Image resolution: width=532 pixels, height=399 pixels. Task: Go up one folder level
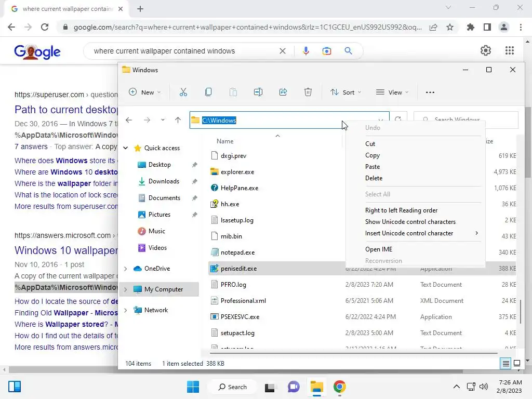(178, 120)
